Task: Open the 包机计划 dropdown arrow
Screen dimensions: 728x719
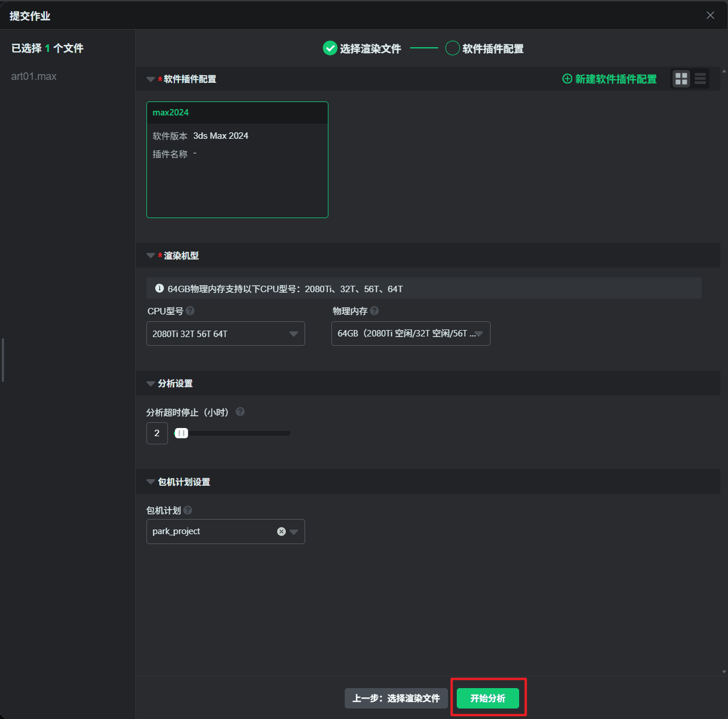Action: [293, 531]
